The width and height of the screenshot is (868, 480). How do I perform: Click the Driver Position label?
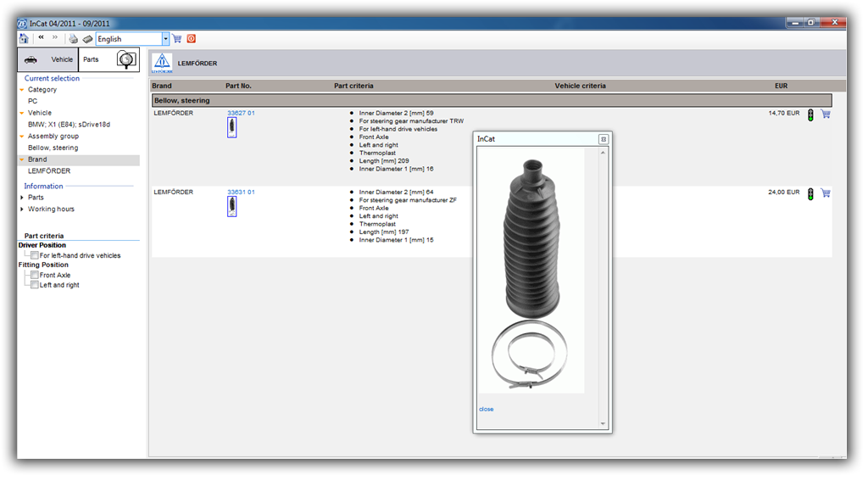(x=42, y=245)
